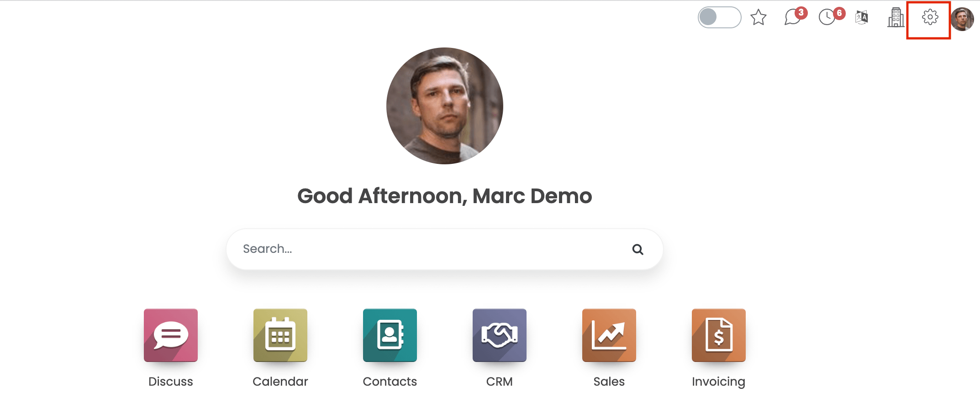Open the Contacts app icon
The image size is (980, 398).
390,335
